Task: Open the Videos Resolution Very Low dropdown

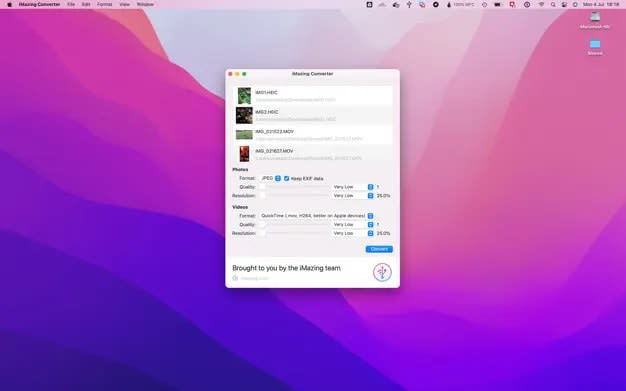Action: (353, 233)
